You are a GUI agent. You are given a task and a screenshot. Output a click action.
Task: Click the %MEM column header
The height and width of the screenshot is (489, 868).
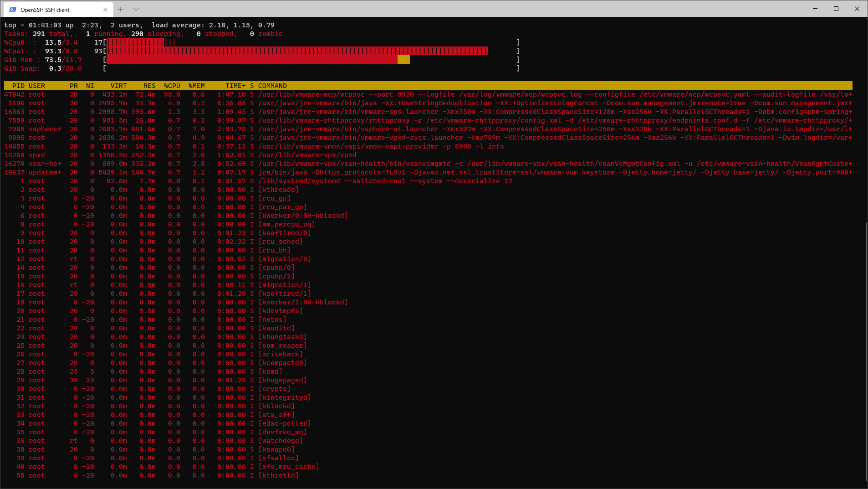tap(196, 85)
